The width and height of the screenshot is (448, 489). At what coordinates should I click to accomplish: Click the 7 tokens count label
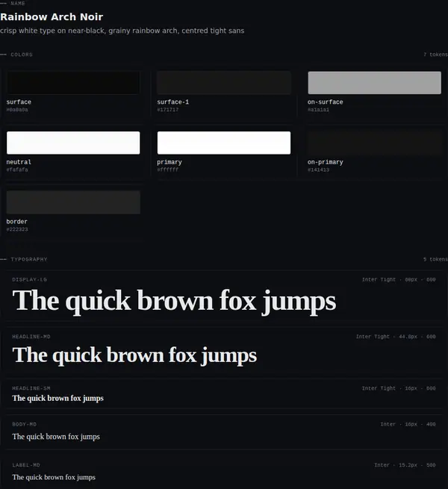coord(435,54)
